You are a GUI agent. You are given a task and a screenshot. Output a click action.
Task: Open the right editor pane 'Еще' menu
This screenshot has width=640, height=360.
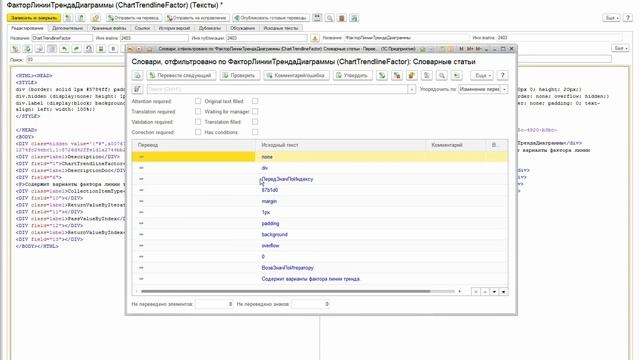(x=620, y=48)
